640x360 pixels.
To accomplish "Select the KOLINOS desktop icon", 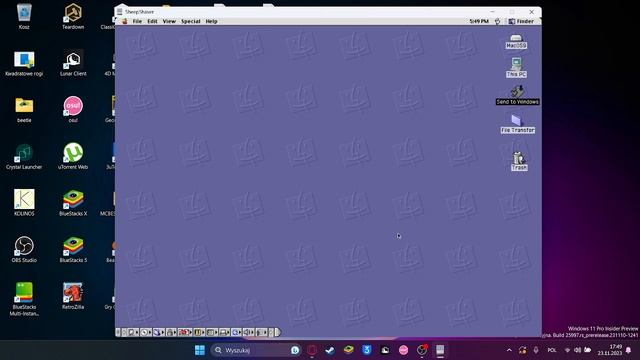I will tap(24, 203).
